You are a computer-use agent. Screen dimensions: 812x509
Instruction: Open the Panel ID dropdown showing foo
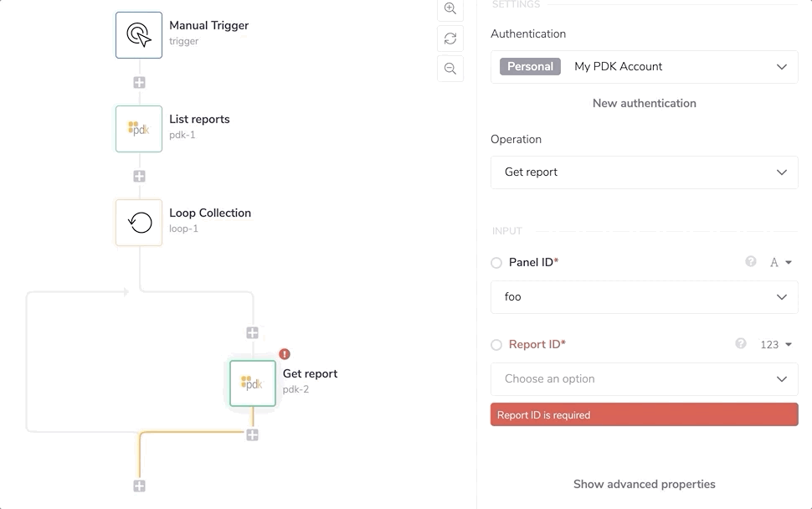tap(644, 297)
